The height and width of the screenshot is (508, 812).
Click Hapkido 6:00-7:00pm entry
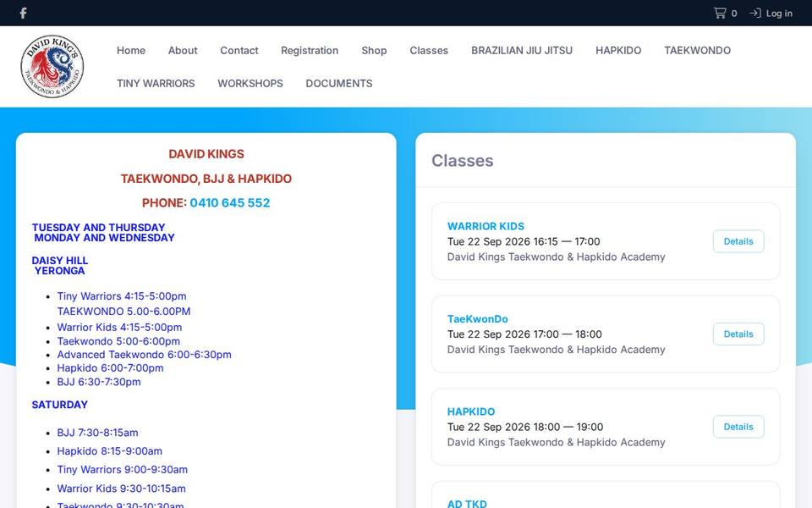(x=110, y=368)
